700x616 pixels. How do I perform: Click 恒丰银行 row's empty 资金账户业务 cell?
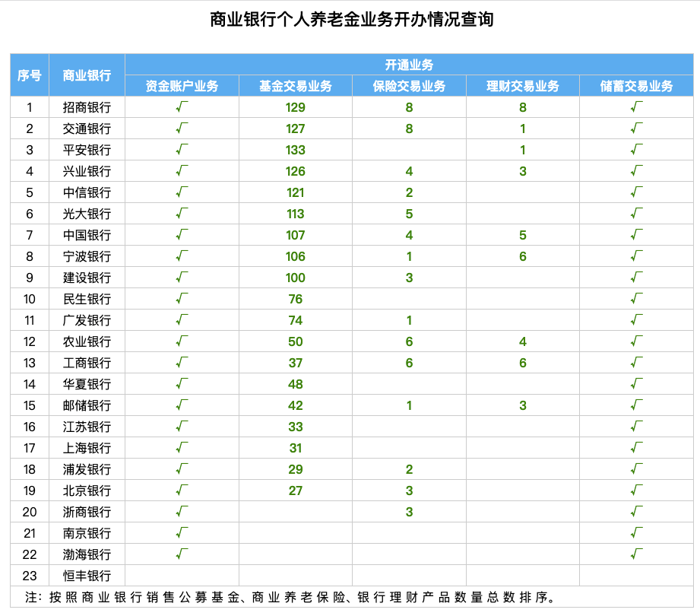click(182, 576)
